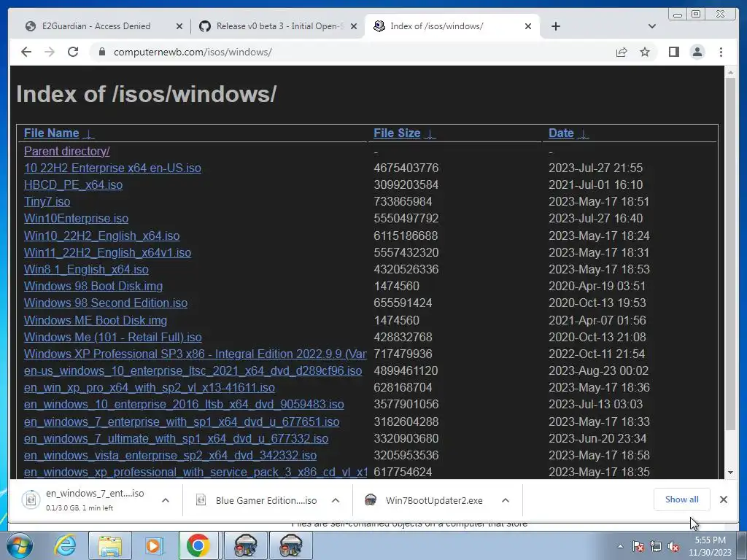This screenshot has height=560, width=747.
Task: Download 10 22H2 Enterprise x64 en-US.iso
Action: coord(112,168)
